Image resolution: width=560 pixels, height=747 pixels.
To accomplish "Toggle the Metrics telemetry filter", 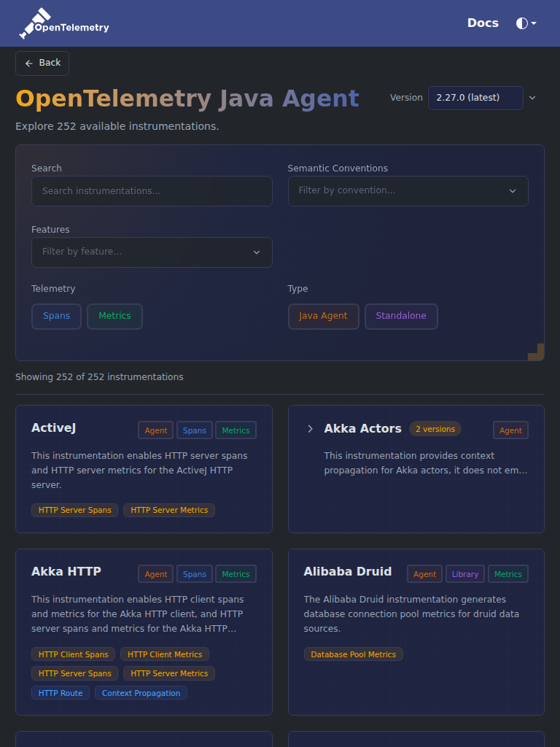I will tap(114, 316).
